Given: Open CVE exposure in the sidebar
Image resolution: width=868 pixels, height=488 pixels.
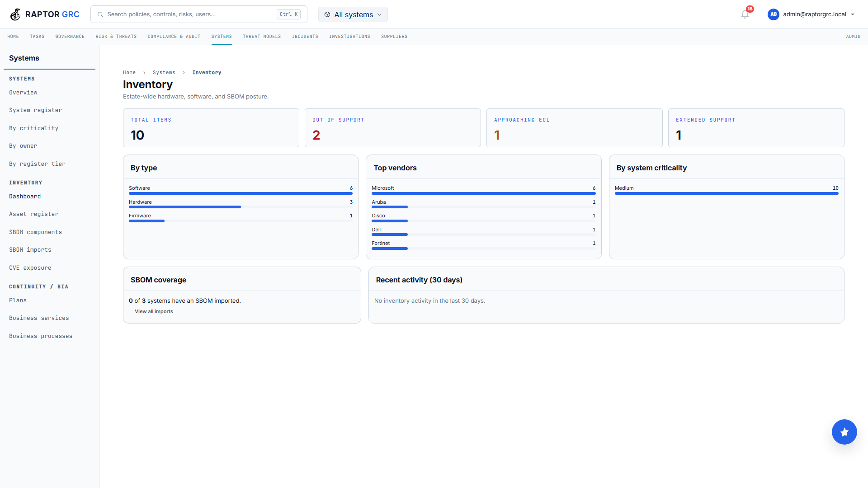Looking at the screenshot, I should tap(30, 268).
